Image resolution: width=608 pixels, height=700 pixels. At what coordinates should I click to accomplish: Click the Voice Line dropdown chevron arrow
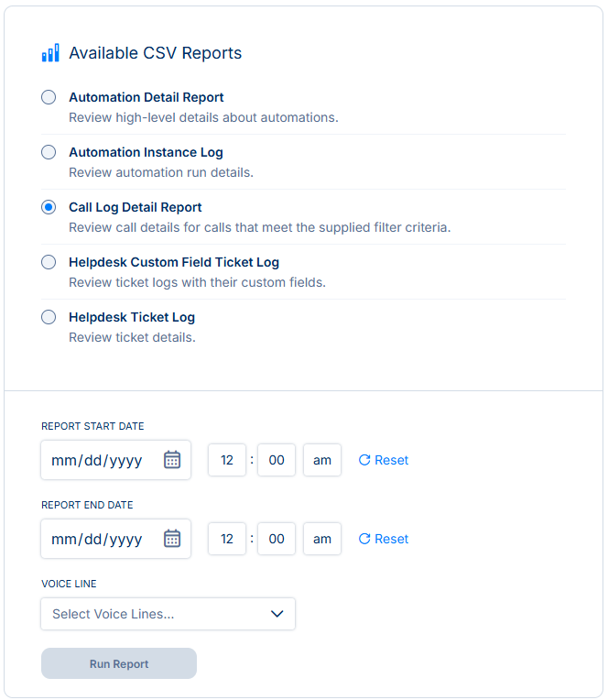(277, 614)
